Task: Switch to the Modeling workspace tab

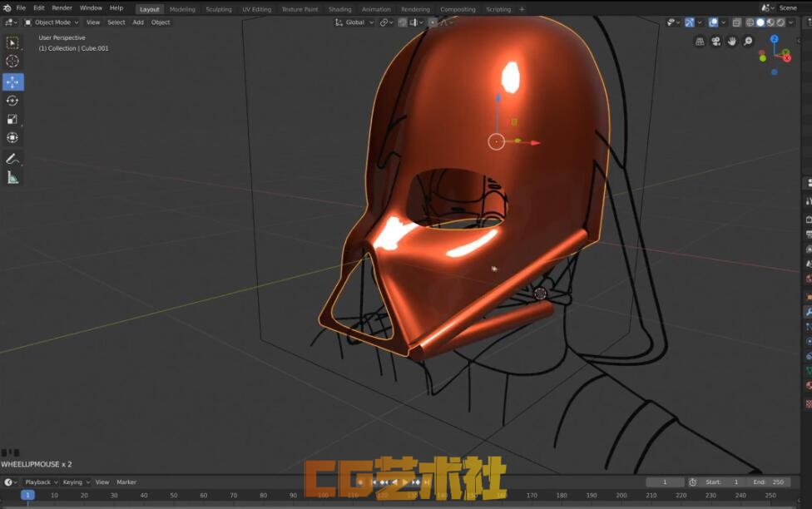Action: (182, 9)
